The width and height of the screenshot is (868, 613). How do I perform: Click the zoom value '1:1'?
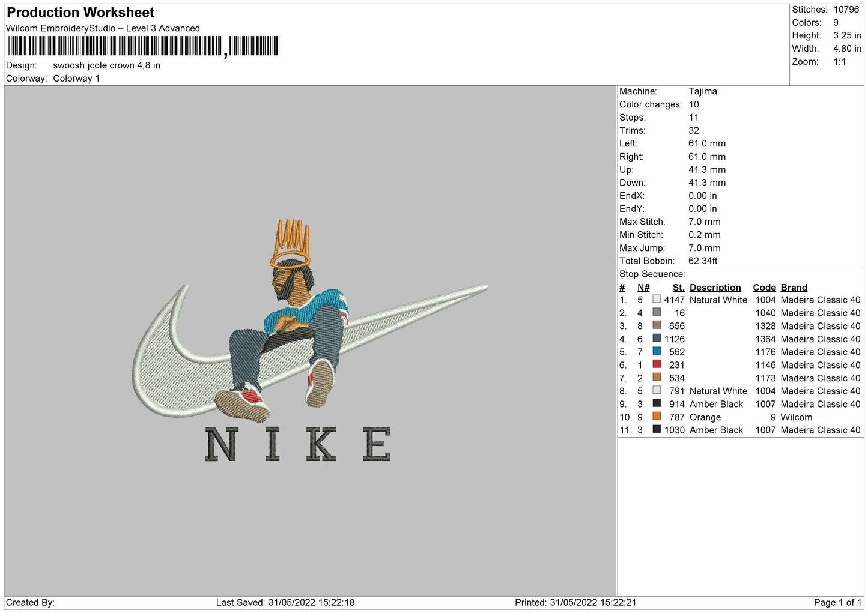[840, 62]
